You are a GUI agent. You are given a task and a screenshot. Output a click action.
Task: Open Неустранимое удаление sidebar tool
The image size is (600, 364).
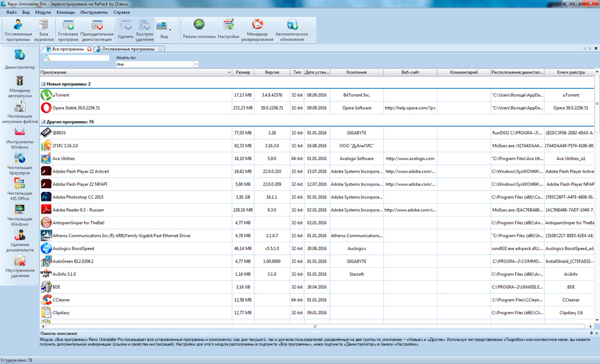20,266
